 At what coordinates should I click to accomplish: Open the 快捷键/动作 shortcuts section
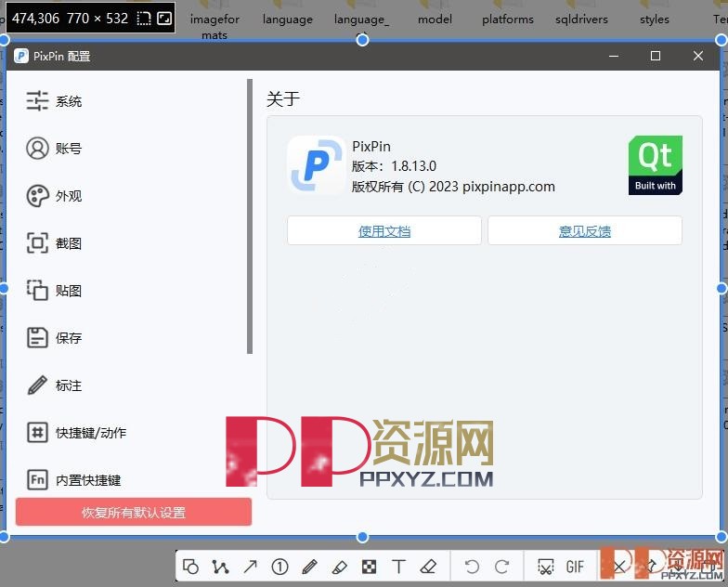(76, 433)
